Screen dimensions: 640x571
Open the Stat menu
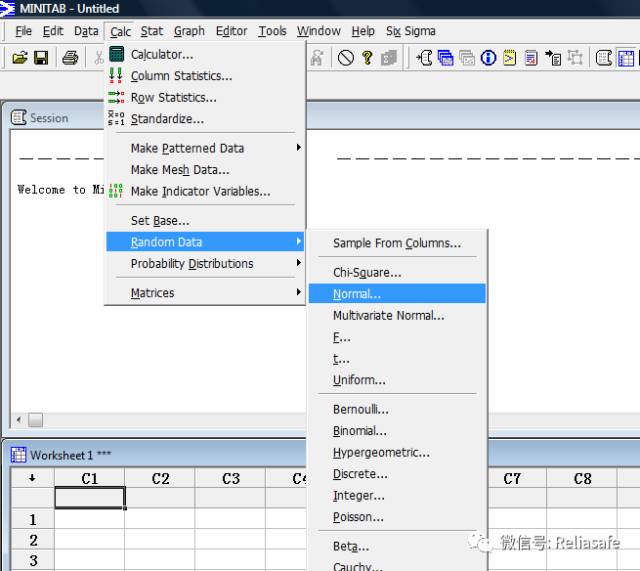[152, 31]
